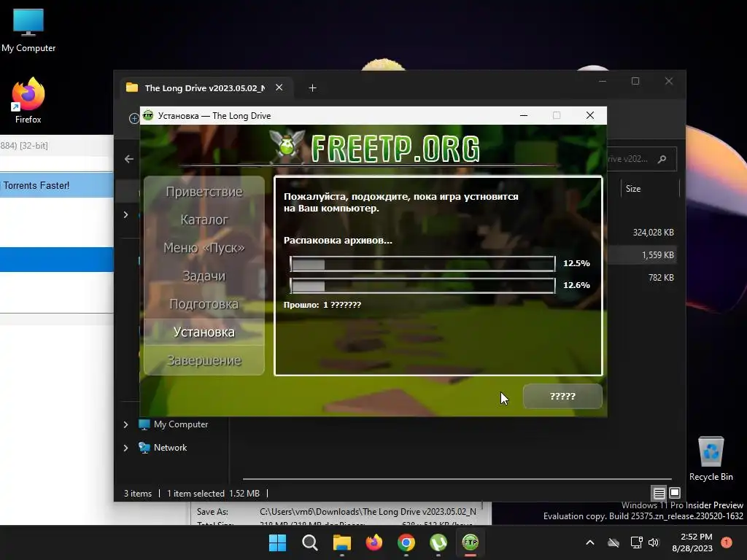Open the network tray icon
Viewport: 747px width, 560px height.
[636, 542]
